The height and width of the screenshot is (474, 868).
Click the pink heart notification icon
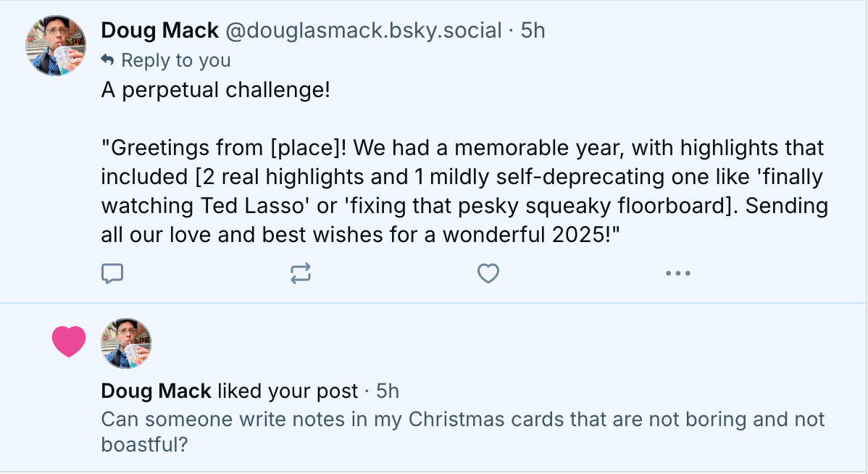[69, 341]
